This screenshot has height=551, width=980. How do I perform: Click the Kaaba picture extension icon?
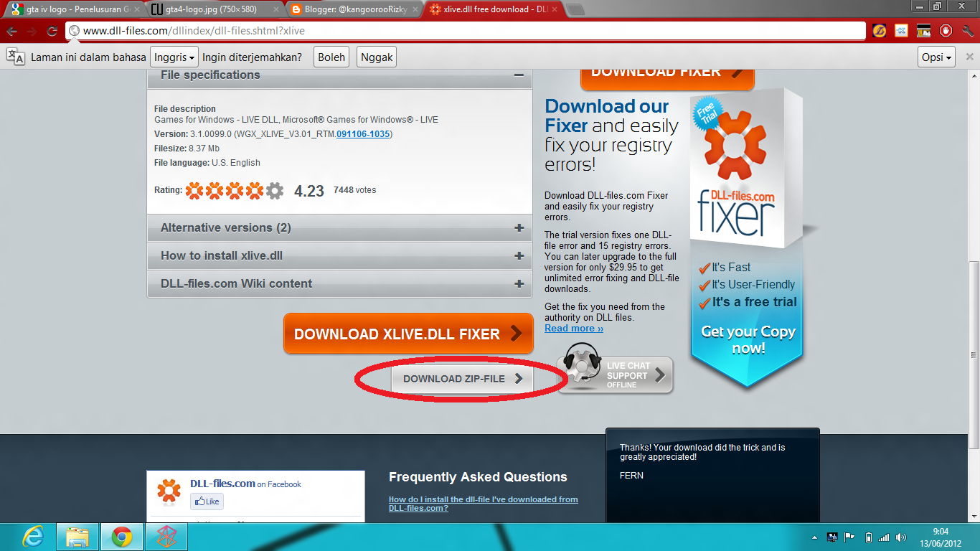click(x=923, y=31)
